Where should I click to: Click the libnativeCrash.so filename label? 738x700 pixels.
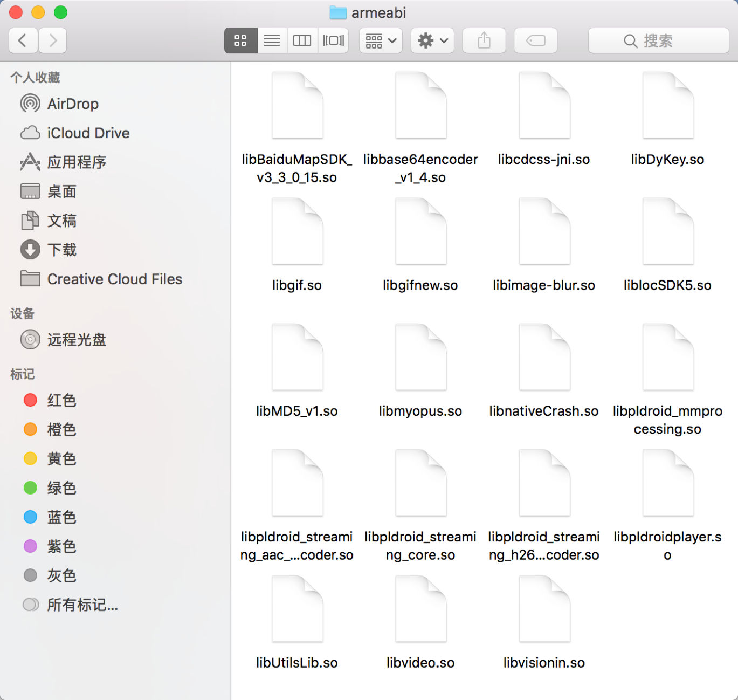(544, 411)
